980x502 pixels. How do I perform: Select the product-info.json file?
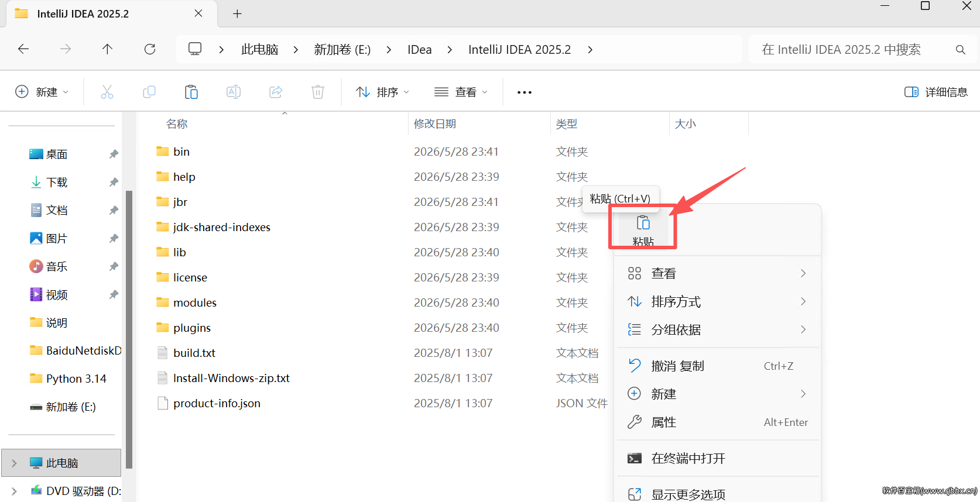click(x=217, y=403)
